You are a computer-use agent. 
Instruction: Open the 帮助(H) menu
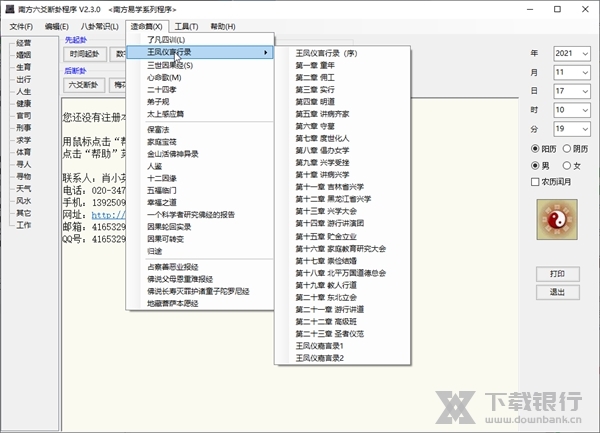(x=223, y=26)
